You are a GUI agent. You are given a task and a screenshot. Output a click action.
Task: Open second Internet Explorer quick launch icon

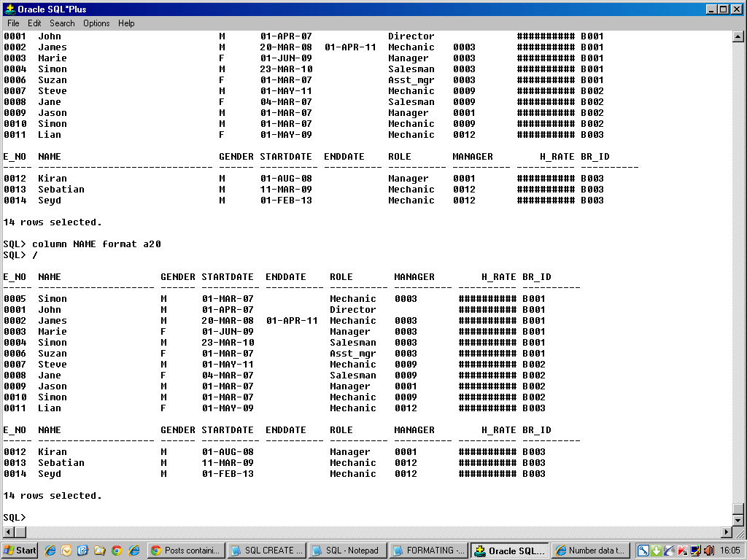point(134,551)
